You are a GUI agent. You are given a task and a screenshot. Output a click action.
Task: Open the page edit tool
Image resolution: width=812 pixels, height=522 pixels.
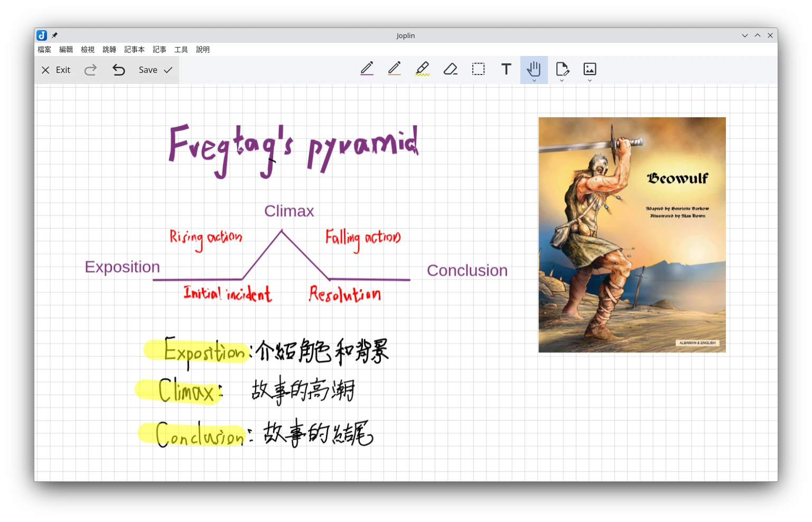[x=562, y=68]
